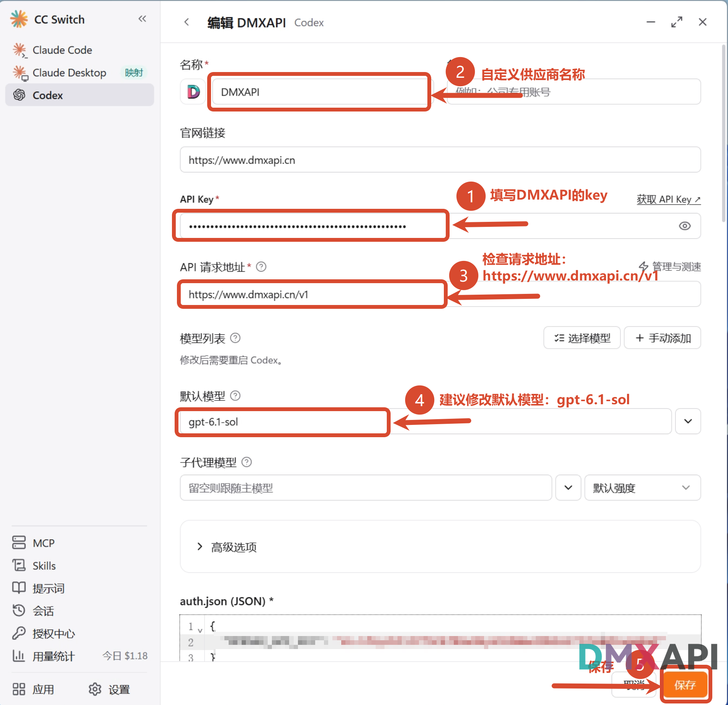Click the help icon beside 子代理模型
The height and width of the screenshot is (705, 728).
[x=247, y=462]
